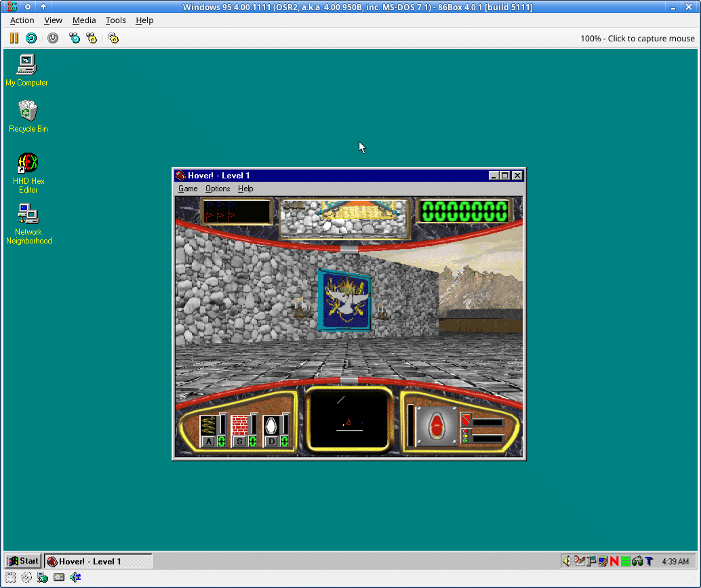Click the floppy disk status bar icon
Viewport: 701px width, 588px height.
(10, 577)
